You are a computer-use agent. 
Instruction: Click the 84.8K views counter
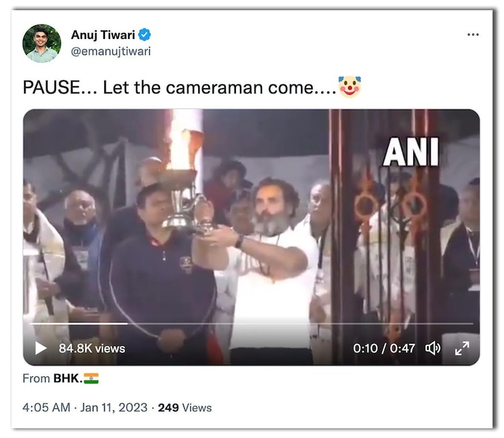click(92, 348)
